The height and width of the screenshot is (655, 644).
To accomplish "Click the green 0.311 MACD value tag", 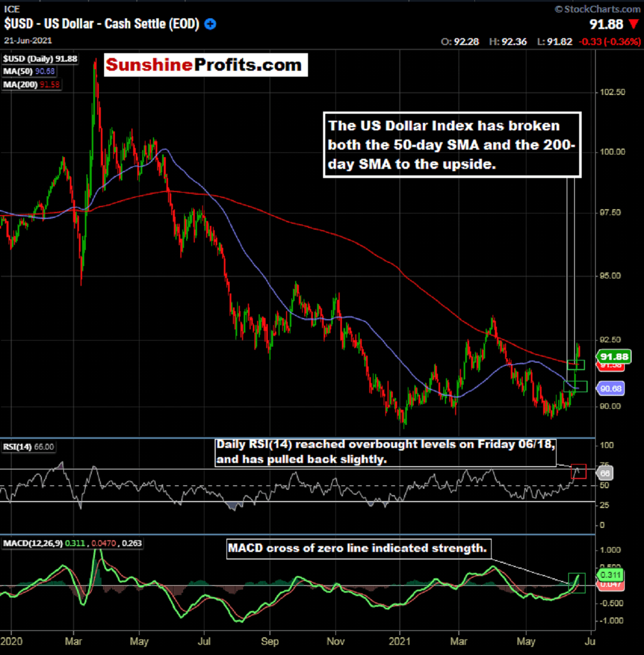I will point(610,575).
